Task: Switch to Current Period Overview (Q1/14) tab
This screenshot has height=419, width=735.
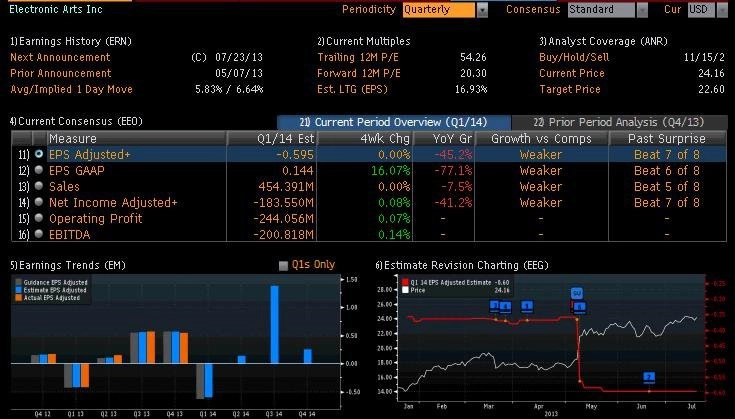Action: [x=394, y=122]
